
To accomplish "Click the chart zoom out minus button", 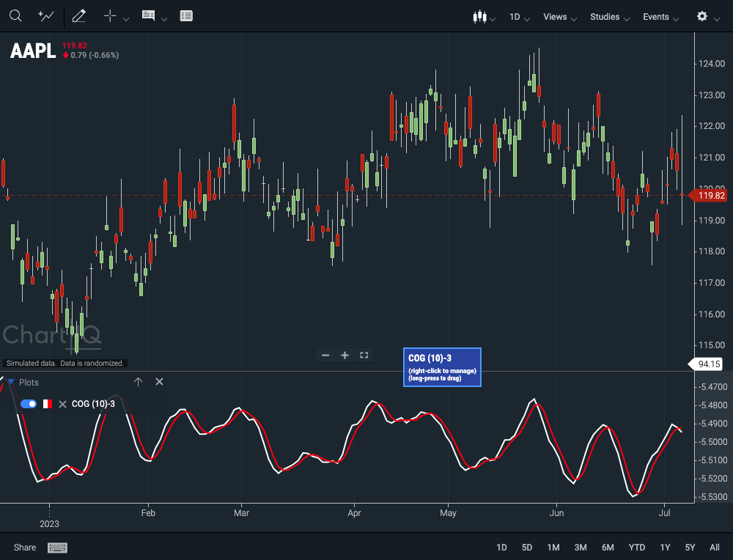I will tap(325, 355).
